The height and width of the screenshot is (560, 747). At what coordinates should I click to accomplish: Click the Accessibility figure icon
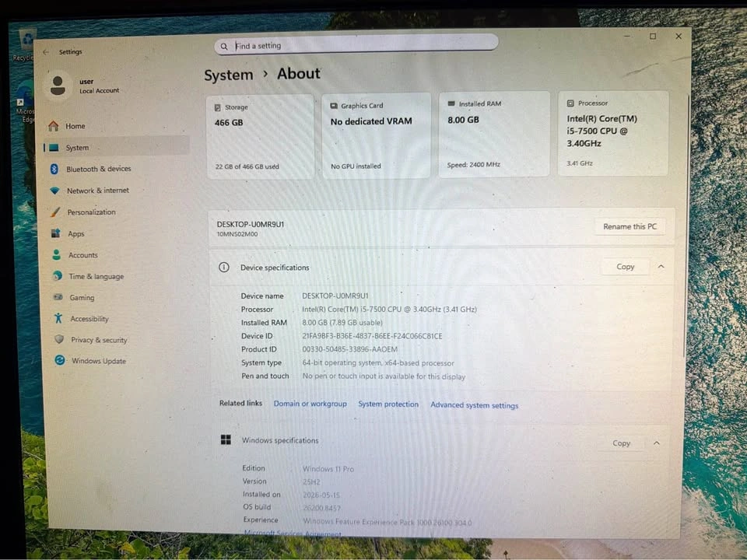(58, 318)
